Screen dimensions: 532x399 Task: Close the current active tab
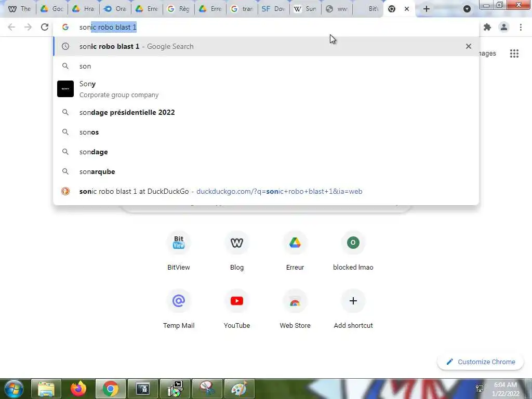[407, 9]
